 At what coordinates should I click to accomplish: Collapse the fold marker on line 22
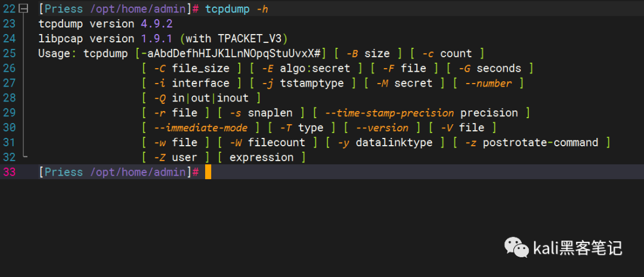point(24,8)
